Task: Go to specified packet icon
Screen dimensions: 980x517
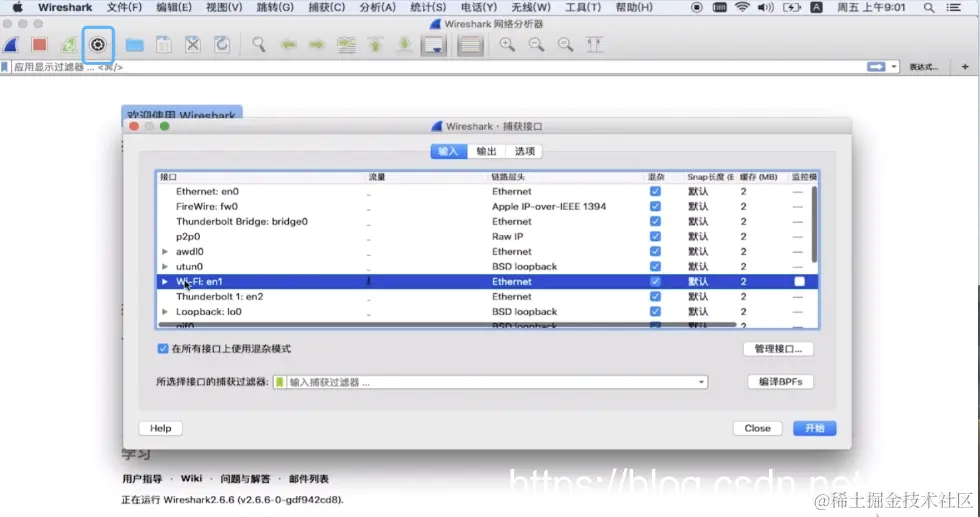Action: click(x=346, y=45)
